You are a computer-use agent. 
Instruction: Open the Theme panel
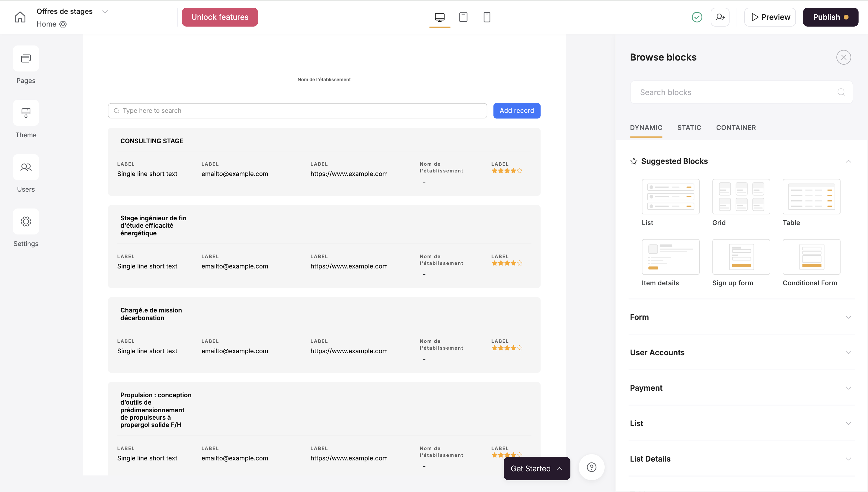[x=26, y=113]
